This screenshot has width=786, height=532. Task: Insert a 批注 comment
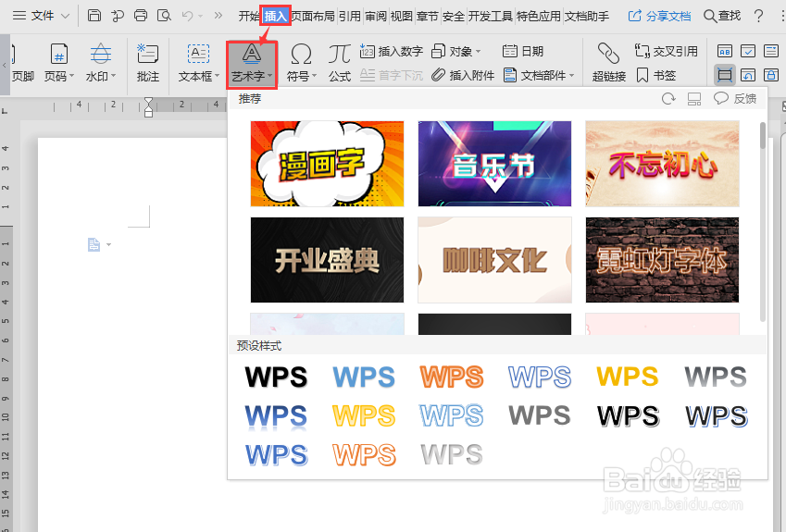click(148, 62)
